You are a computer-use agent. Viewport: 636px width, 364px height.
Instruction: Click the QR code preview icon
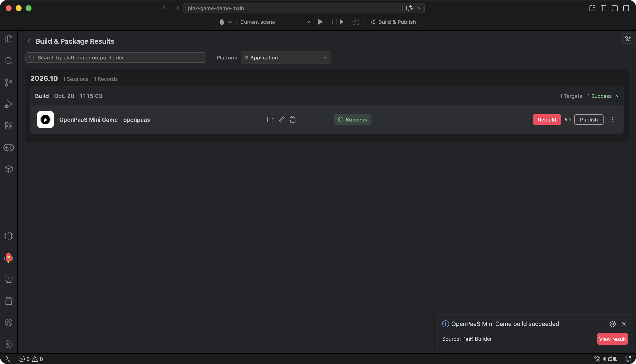pyautogui.click(x=356, y=22)
